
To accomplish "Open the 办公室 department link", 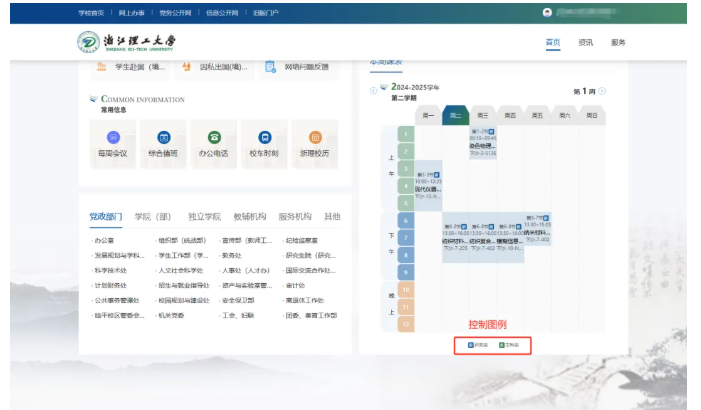I will (x=105, y=240).
